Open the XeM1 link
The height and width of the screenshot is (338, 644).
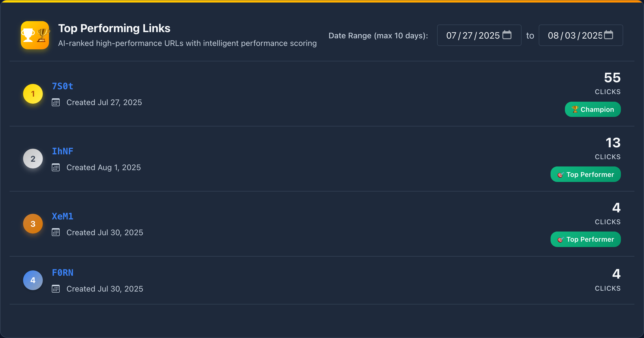pos(62,216)
